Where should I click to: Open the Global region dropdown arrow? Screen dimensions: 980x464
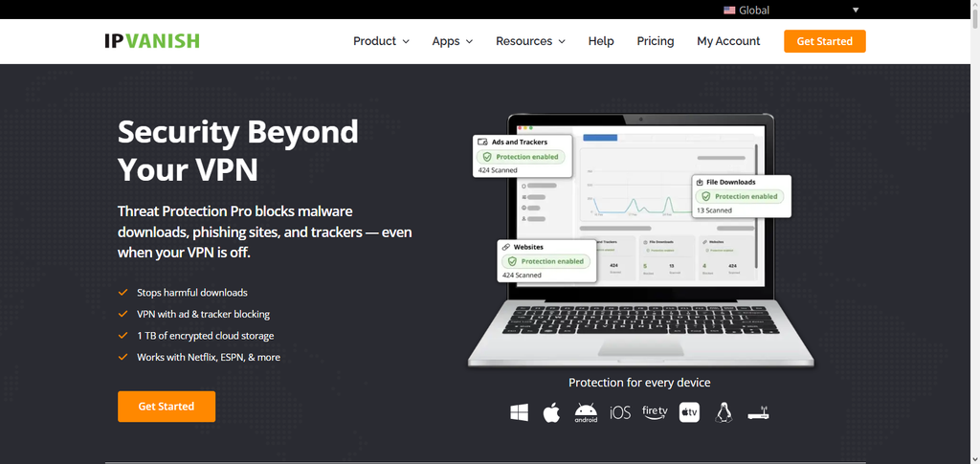(856, 10)
